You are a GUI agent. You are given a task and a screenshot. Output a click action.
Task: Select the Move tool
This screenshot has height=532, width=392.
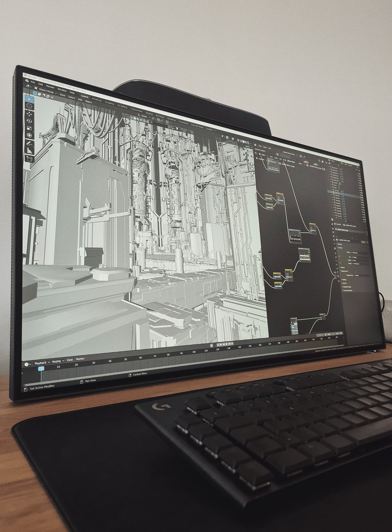pyautogui.click(x=29, y=114)
